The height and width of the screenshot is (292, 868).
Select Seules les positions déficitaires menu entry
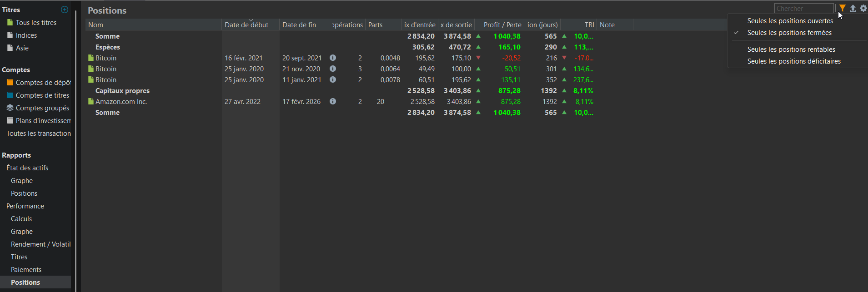(794, 61)
